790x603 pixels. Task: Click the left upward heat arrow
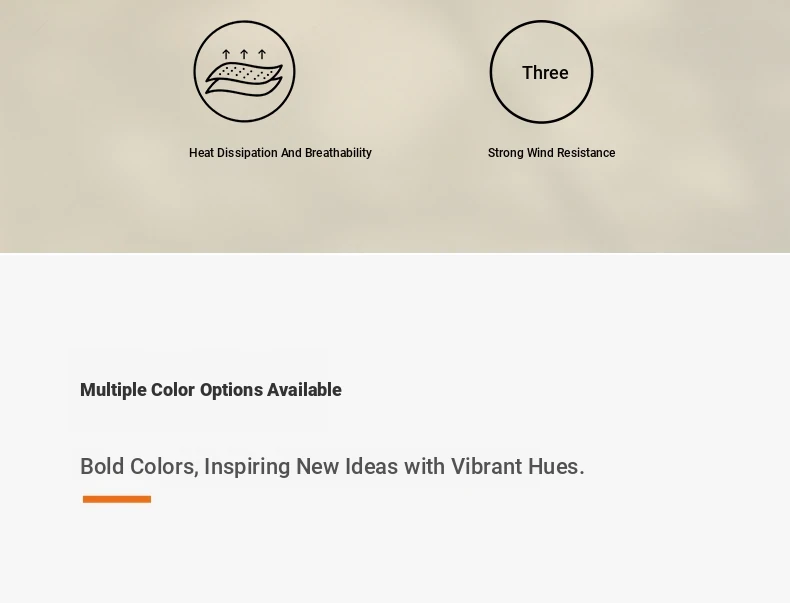click(x=226, y=54)
